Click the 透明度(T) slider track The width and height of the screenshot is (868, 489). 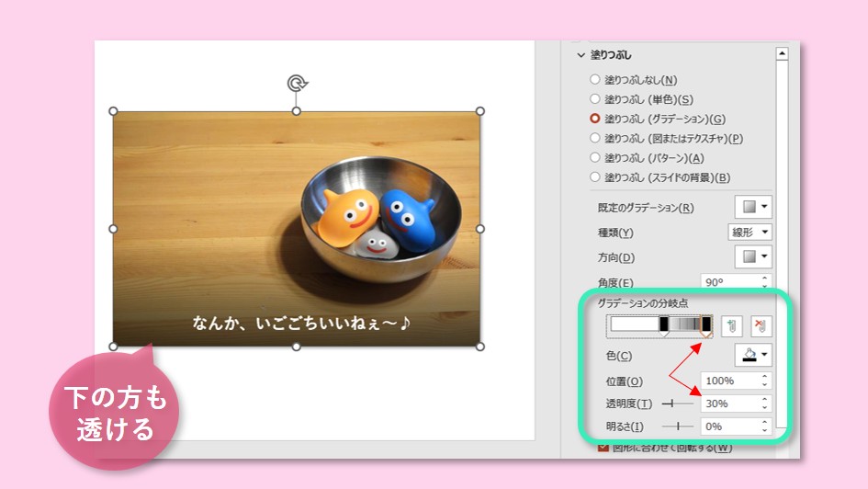[678, 404]
